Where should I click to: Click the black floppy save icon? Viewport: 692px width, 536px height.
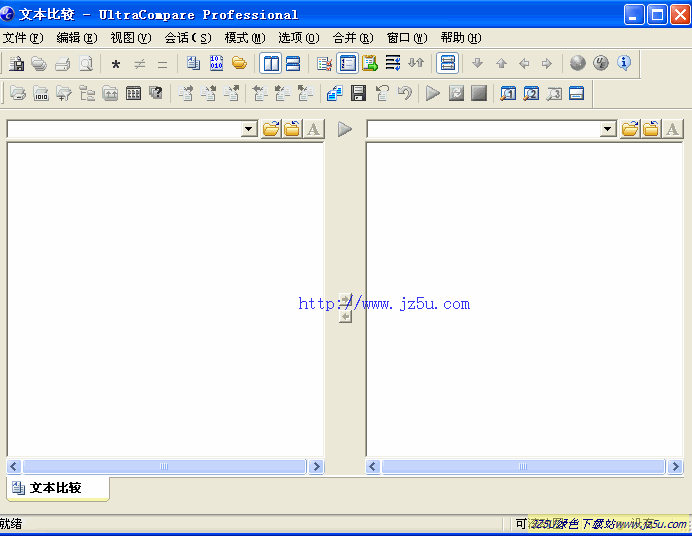(x=358, y=94)
